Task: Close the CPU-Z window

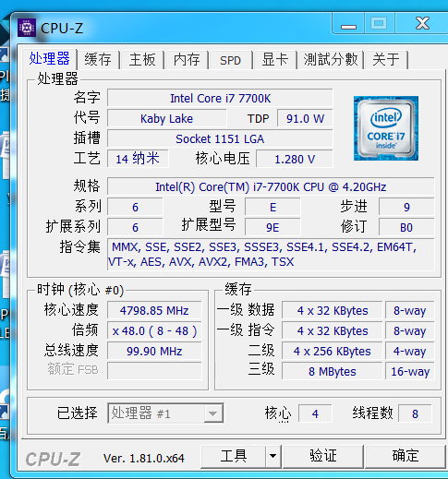Action: coord(422,24)
